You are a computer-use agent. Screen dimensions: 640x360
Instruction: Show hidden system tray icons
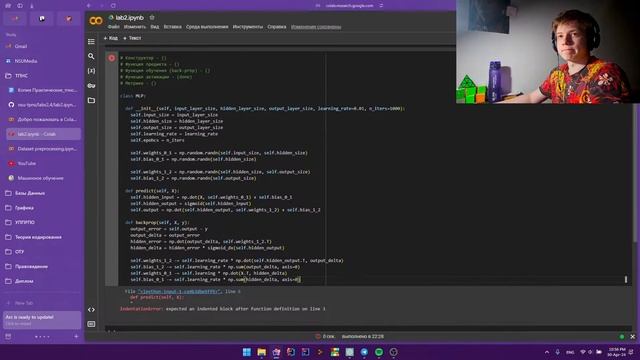pyautogui.click(x=547, y=352)
